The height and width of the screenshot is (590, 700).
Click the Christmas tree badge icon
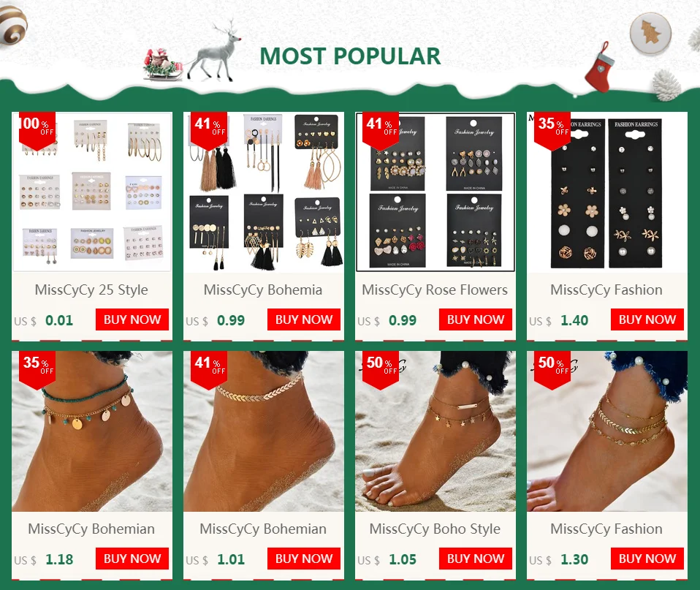(x=650, y=33)
